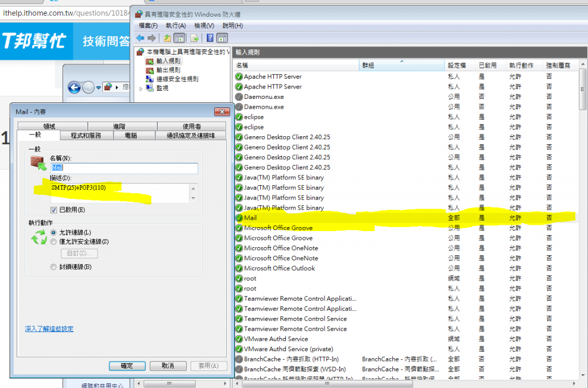Click 取消 button in Mail dialog
588x388 pixels.
tap(168, 366)
